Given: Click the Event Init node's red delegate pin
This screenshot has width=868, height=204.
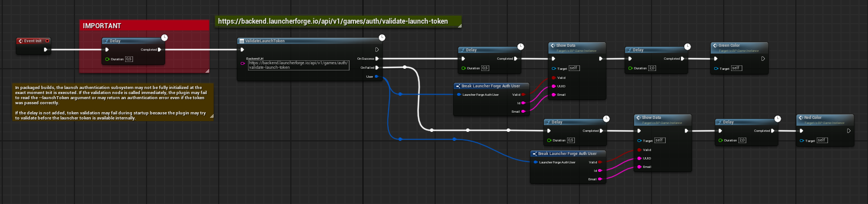Looking at the screenshot, I should point(47,41).
